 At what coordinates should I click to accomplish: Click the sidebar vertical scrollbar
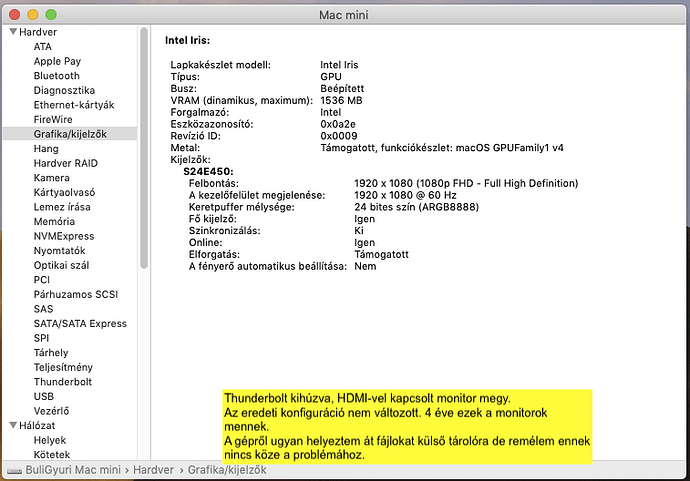tap(144, 150)
